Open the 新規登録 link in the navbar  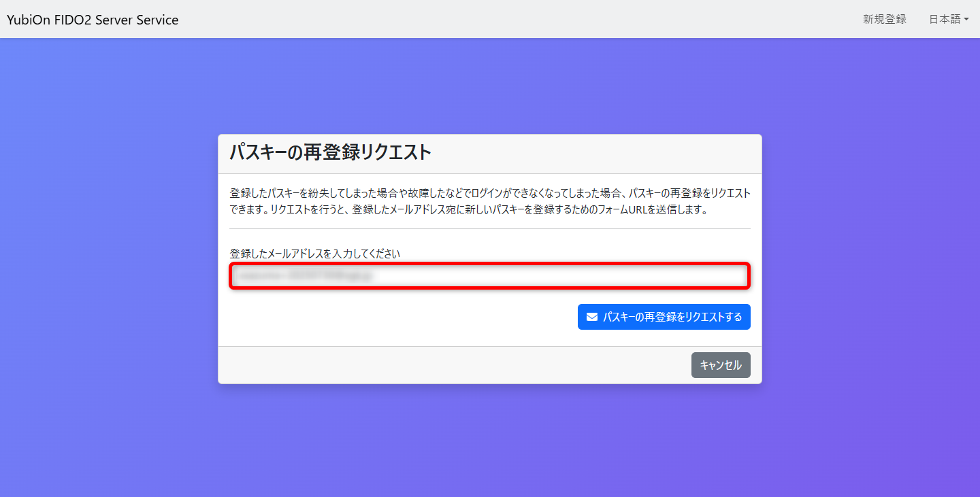[x=885, y=19]
